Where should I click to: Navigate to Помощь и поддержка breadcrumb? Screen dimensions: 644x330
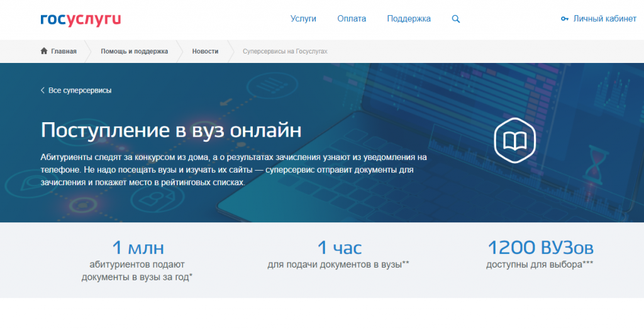(135, 51)
